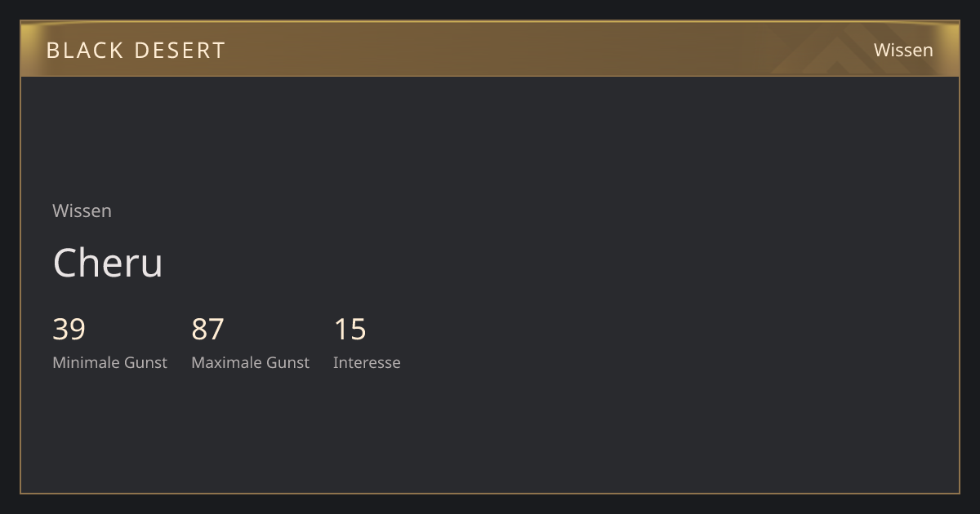The width and height of the screenshot is (980, 514).
Task: Select the Minimale Gunst label
Action: click(109, 362)
